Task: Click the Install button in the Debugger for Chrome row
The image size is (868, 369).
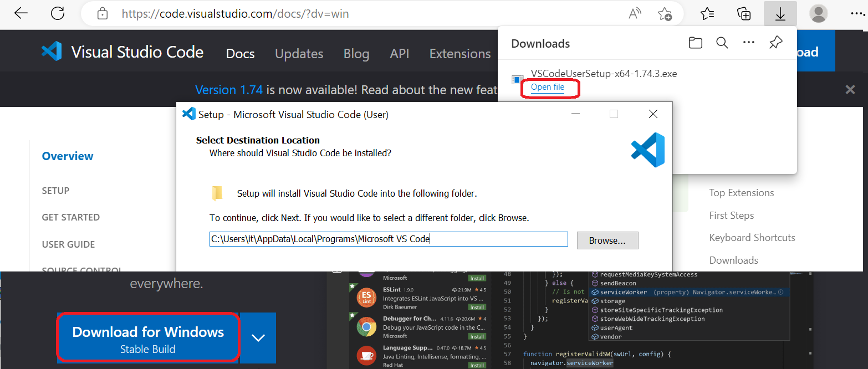Action: pyautogui.click(x=477, y=336)
